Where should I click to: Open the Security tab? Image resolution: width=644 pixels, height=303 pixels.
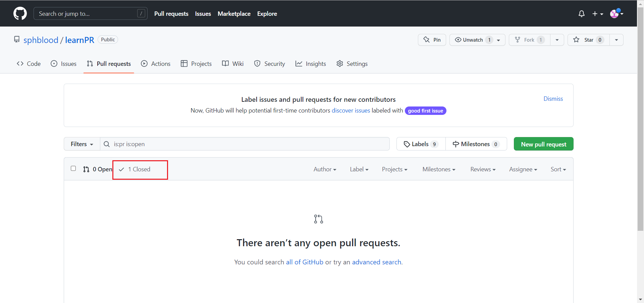[270, 63]
